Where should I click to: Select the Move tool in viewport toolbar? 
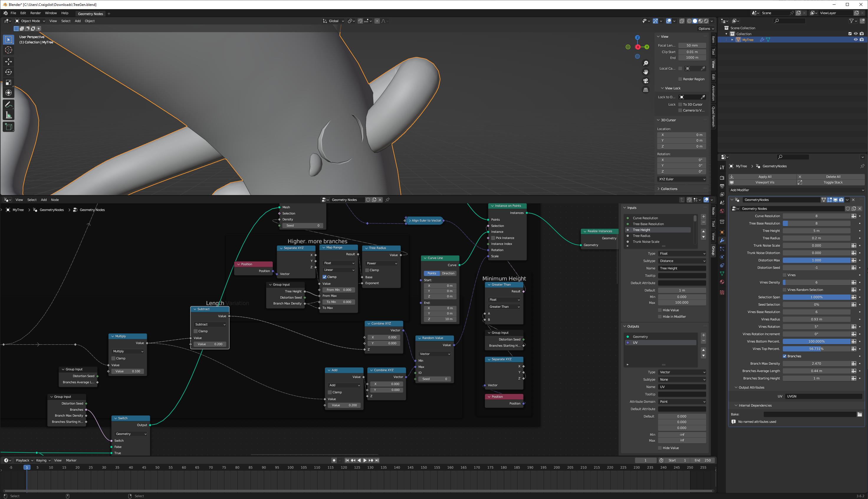tap(9, 62)
